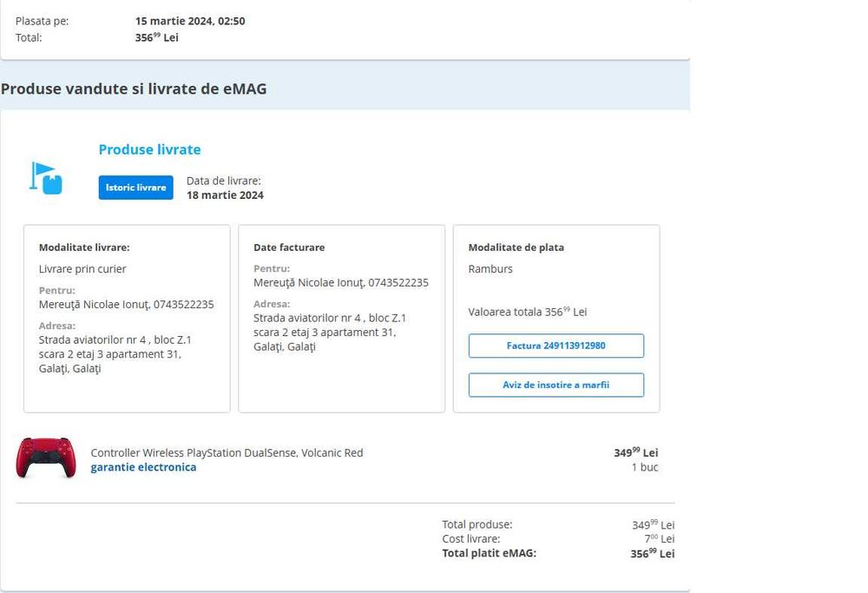Viewport: 868px width, 593px height.
Task: Click the delivery flag and package icon
Action: coord(45,178)
